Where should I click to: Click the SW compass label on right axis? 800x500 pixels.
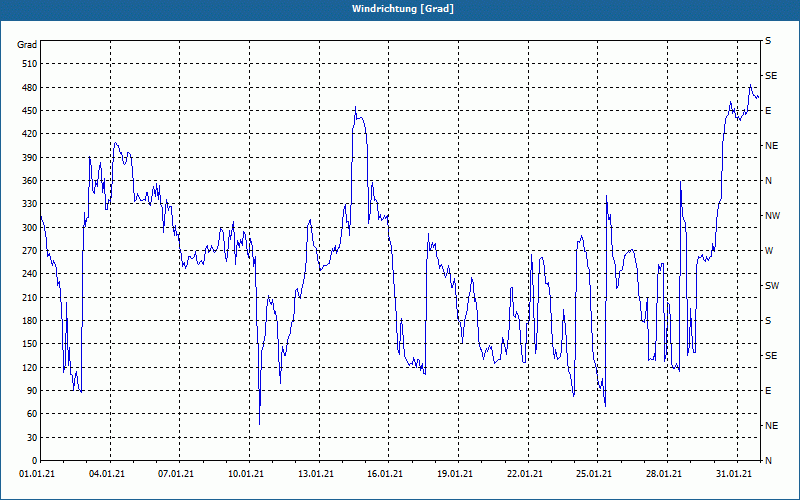tap(772, 286)
